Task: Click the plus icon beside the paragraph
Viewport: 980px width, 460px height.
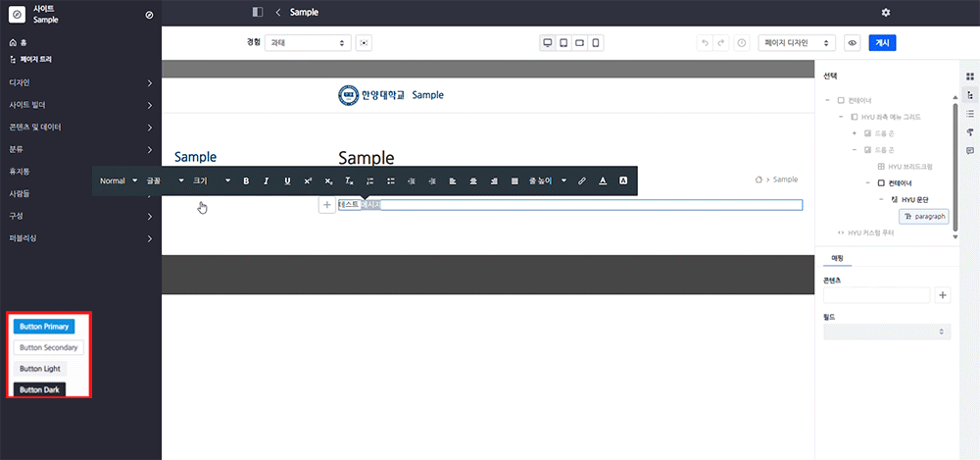Action: click(326, 205)
